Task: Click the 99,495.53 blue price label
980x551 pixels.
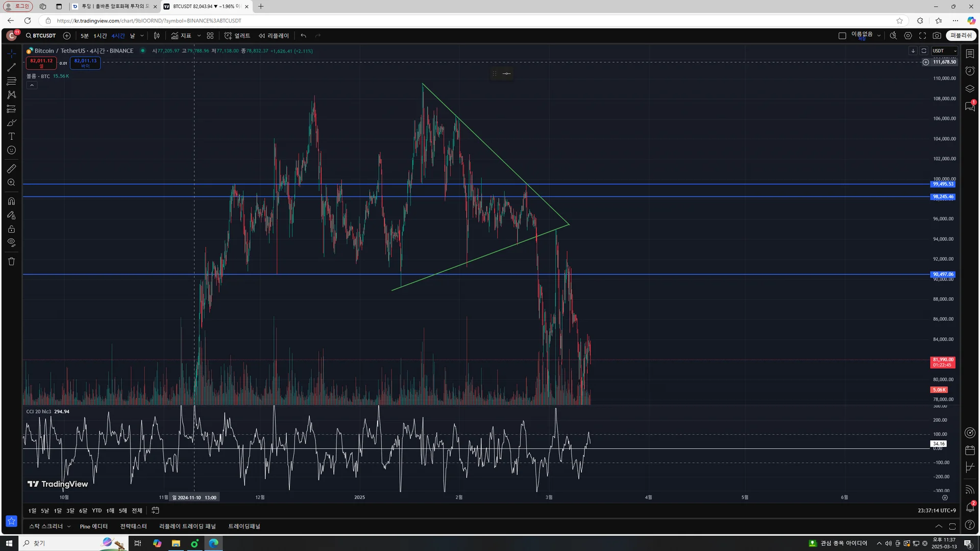Action: (942, 184)
